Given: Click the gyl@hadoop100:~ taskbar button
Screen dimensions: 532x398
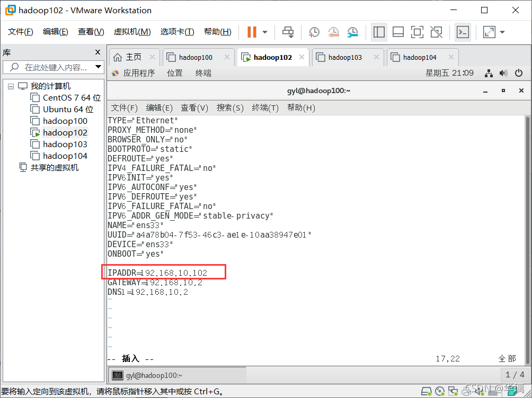Looking at the screenshot, I should tap(177, 375).
